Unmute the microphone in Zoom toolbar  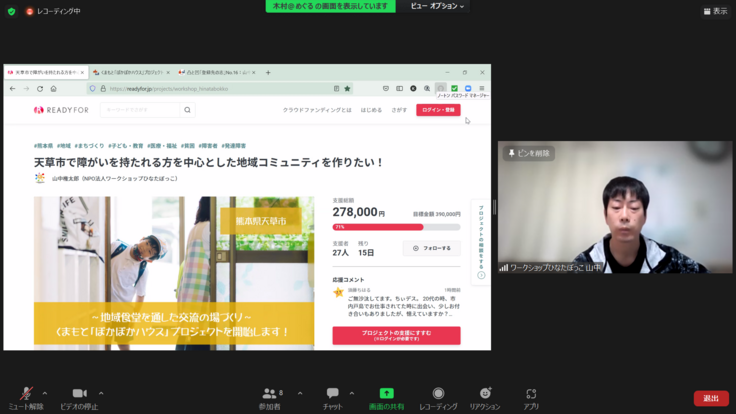[25, 394]
